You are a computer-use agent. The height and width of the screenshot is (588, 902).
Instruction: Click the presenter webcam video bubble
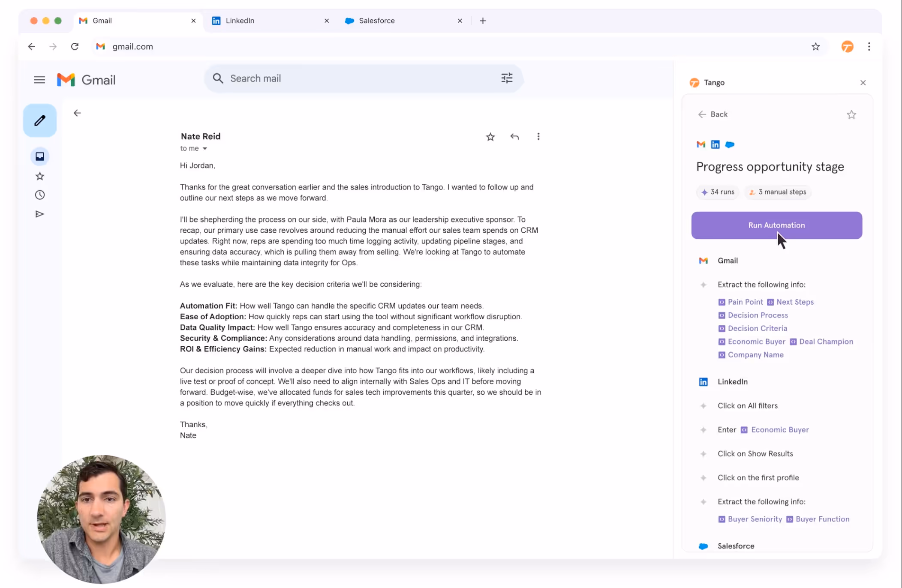click(x=101, y=519)
